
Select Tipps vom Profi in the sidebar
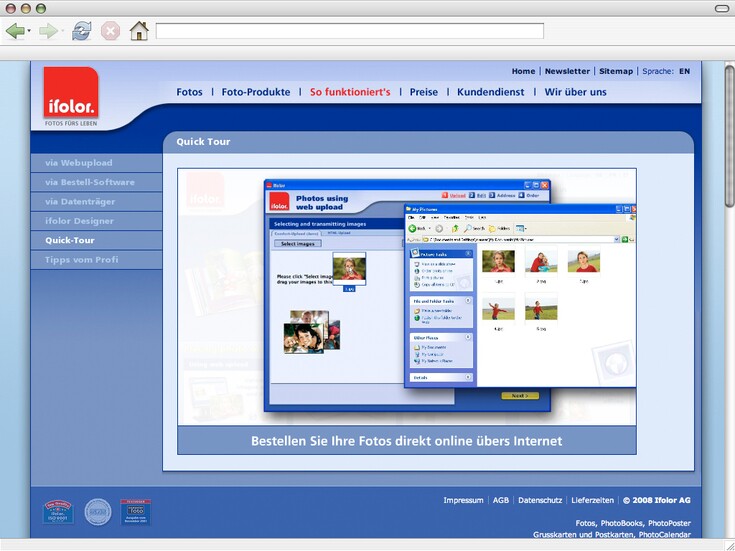[x=97, y=259]
